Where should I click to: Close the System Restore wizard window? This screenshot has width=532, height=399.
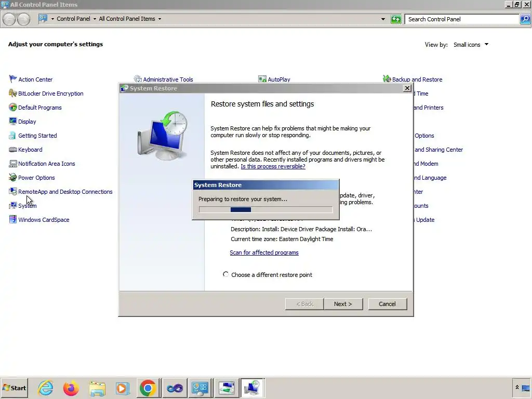[407, 88]
